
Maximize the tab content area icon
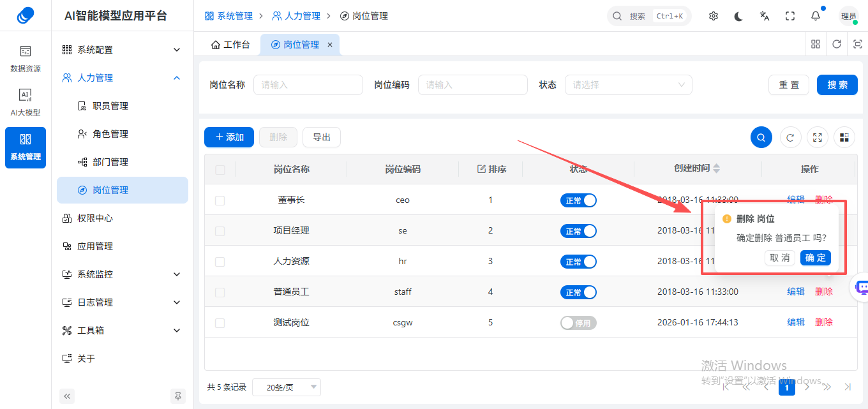click(x=858, y=44)
